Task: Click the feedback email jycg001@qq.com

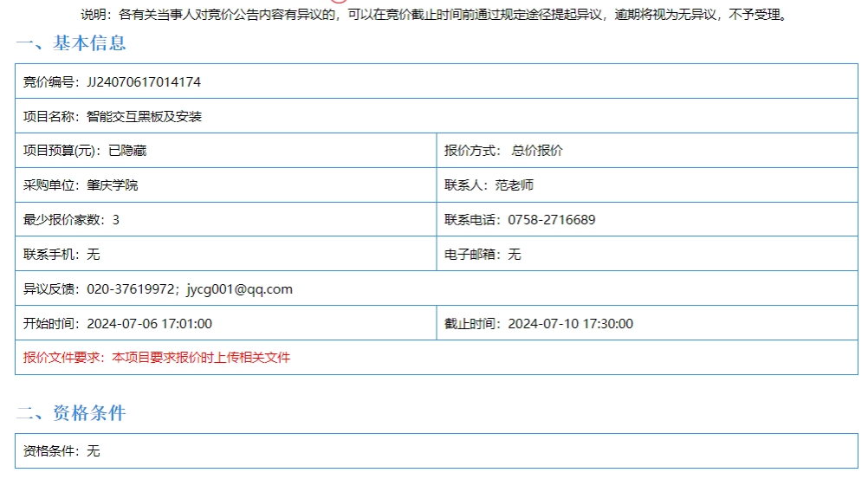Action: click(x=240, y=289)
